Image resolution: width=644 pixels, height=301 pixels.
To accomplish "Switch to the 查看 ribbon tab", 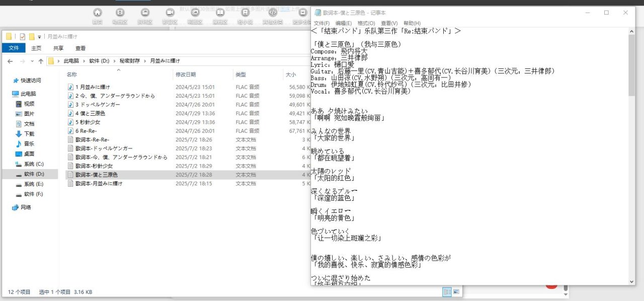I will pyautogui.click(x=80, y=48).
